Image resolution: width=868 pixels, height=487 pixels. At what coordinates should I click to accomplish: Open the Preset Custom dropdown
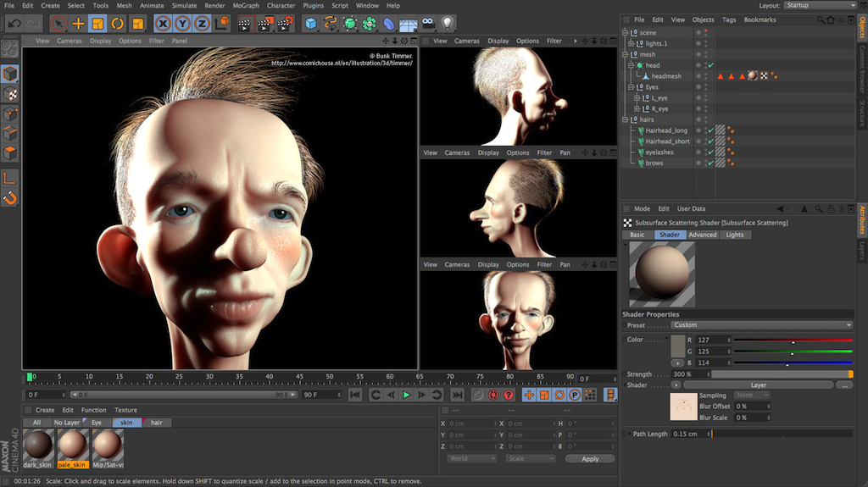762,325
